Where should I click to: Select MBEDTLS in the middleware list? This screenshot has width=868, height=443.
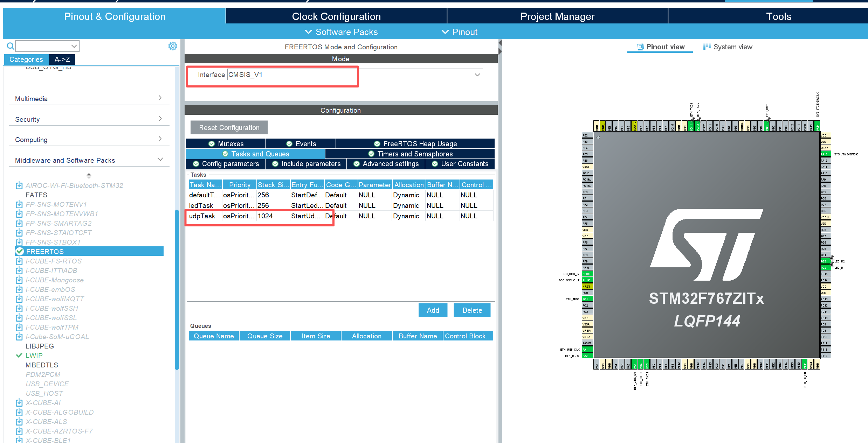(x=42, y=365)
